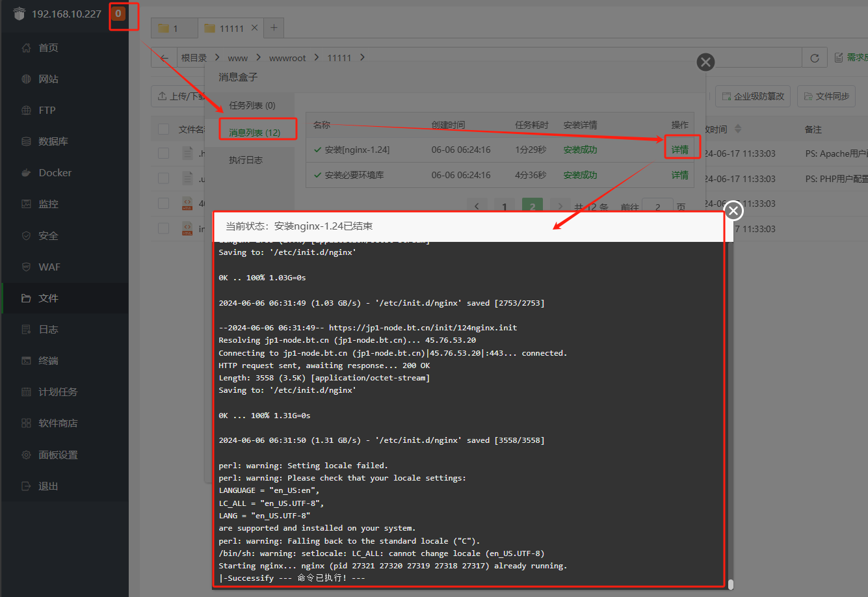Viewport: 868px width, 597px height.
Task: Open 详情 for 安装[nginx-1.24]
Action: click(680, 150)
